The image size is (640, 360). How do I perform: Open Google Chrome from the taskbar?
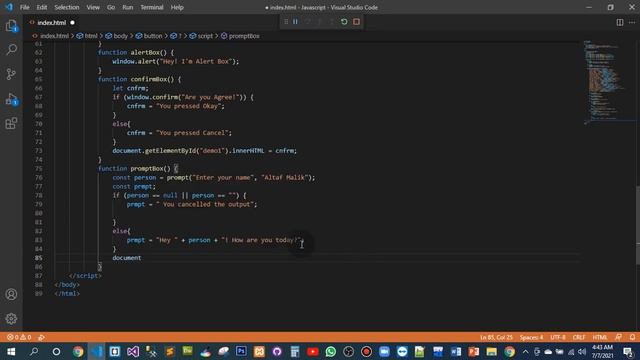[78, 351]
